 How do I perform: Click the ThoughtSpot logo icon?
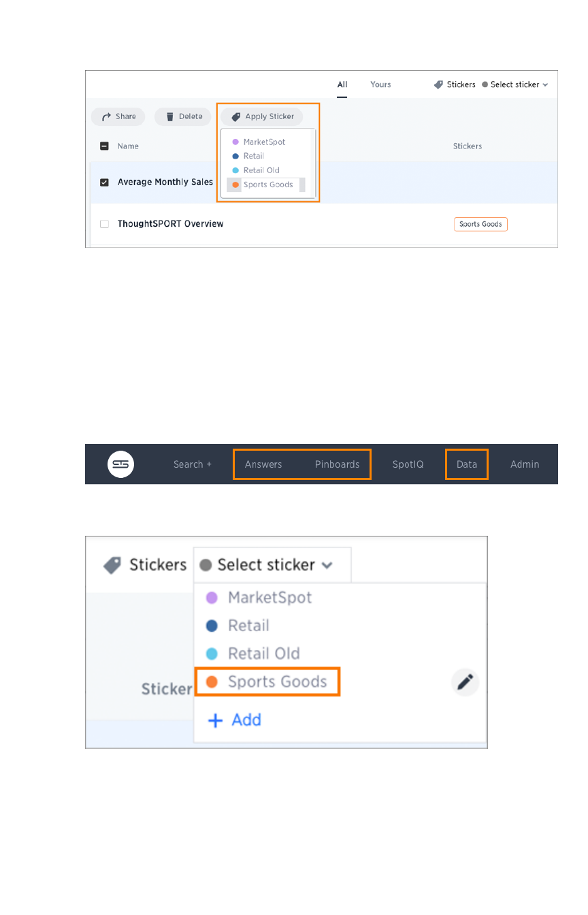pos(120,464)
